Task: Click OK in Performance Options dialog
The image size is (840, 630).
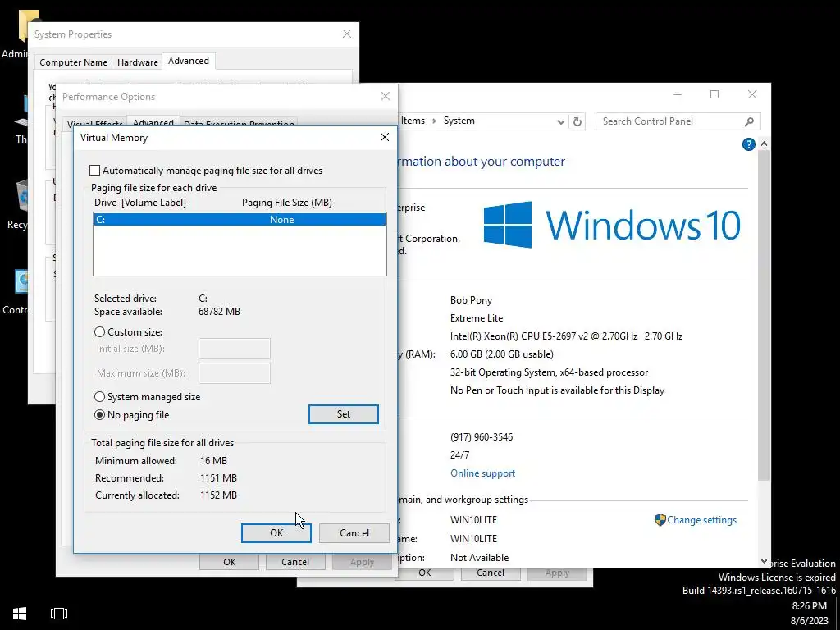Action: (x=230, y=562)
